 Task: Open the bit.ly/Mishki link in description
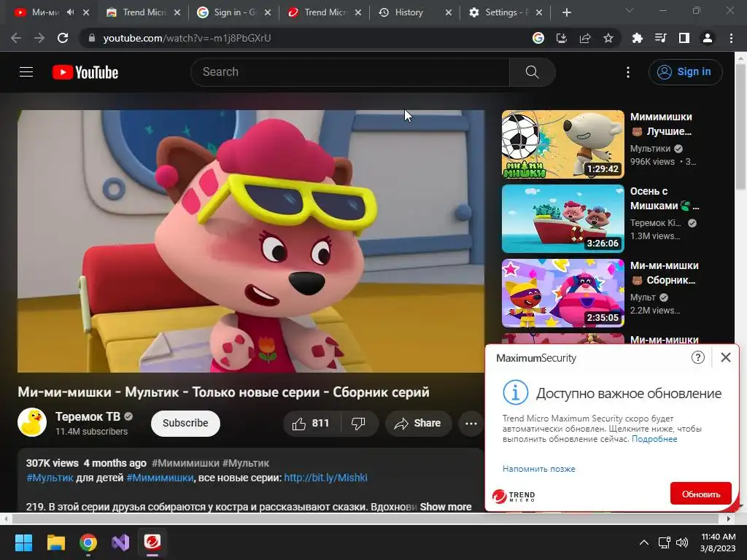[x=325, y=478]
